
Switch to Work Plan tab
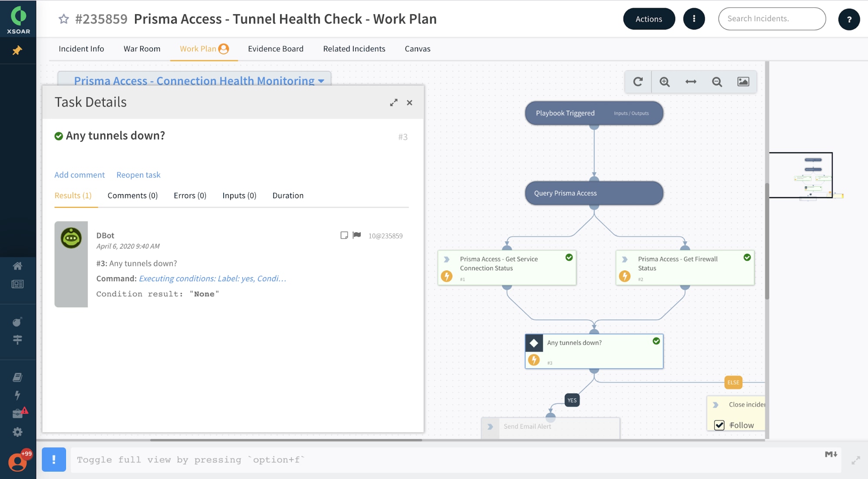click(204, 49)
